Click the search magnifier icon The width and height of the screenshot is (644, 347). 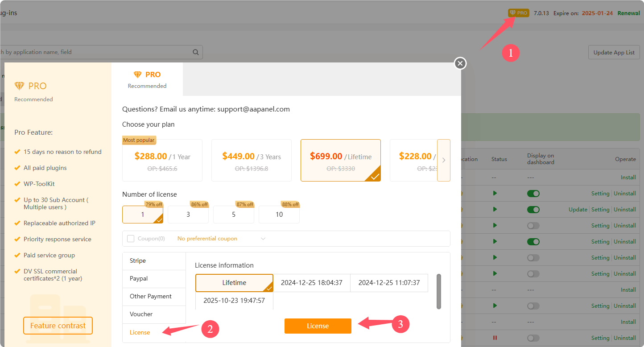[196, 52]
